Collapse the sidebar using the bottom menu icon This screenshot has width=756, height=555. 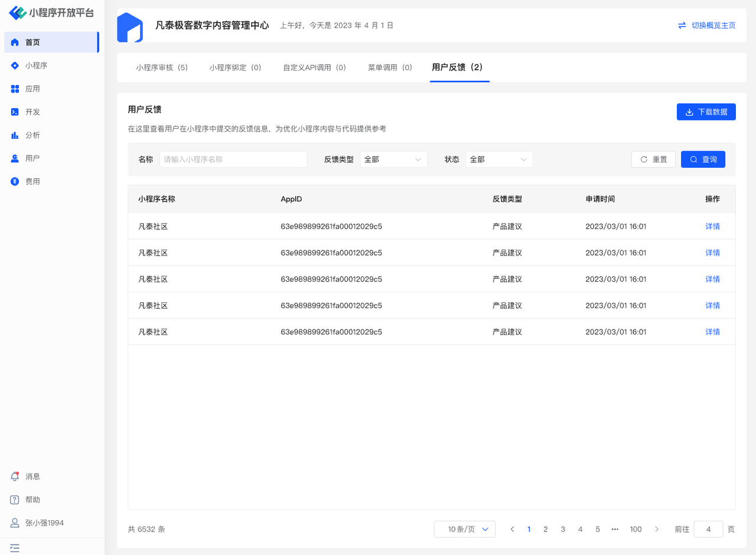click(15, 548)
